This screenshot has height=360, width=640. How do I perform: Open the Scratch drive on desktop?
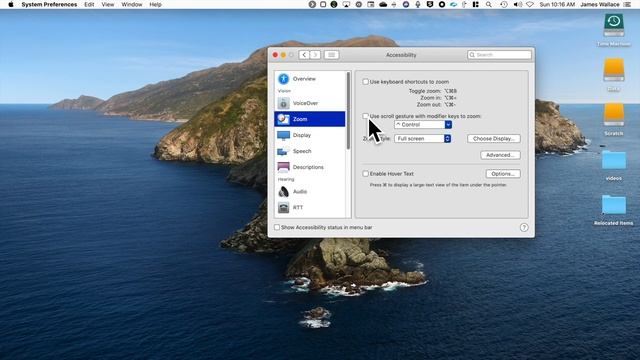tap(613, 119)
